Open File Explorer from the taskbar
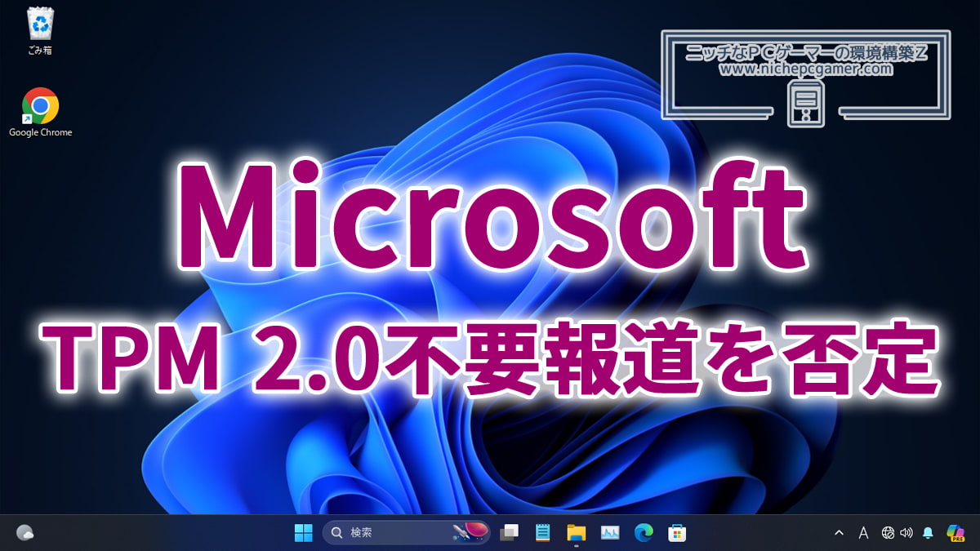 point(577,533)
